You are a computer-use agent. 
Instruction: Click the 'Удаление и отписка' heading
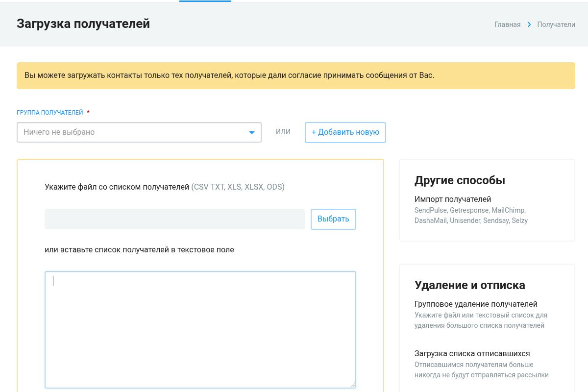coord(470,285)
